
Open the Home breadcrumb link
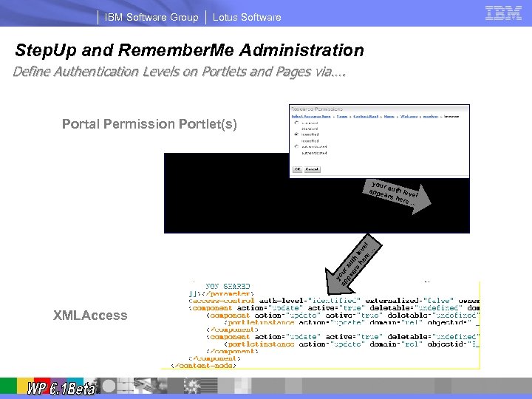click(x=389, y=117)
